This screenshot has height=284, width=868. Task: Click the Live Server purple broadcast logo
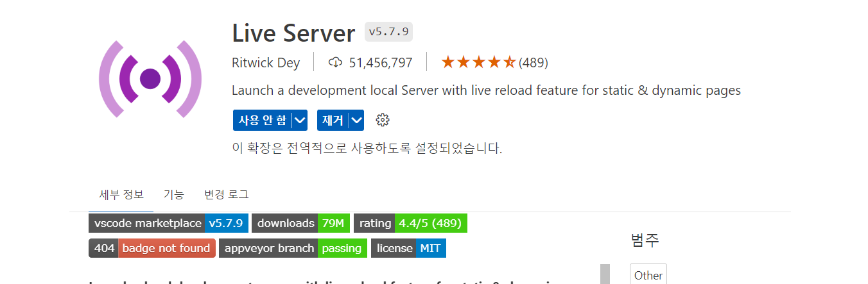coord(150,79)
